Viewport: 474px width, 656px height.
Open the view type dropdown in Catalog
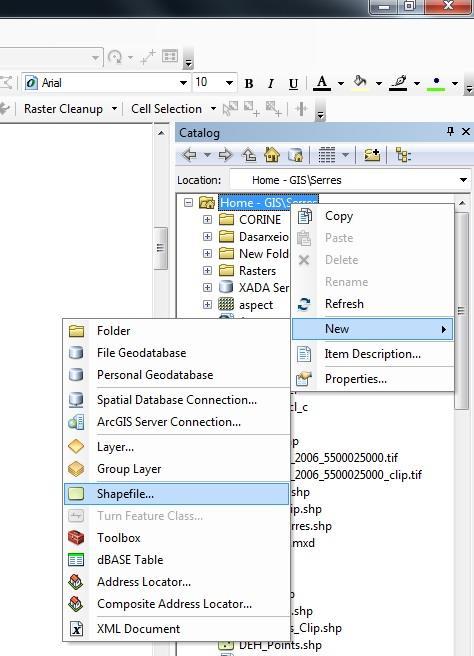point(345,155)
